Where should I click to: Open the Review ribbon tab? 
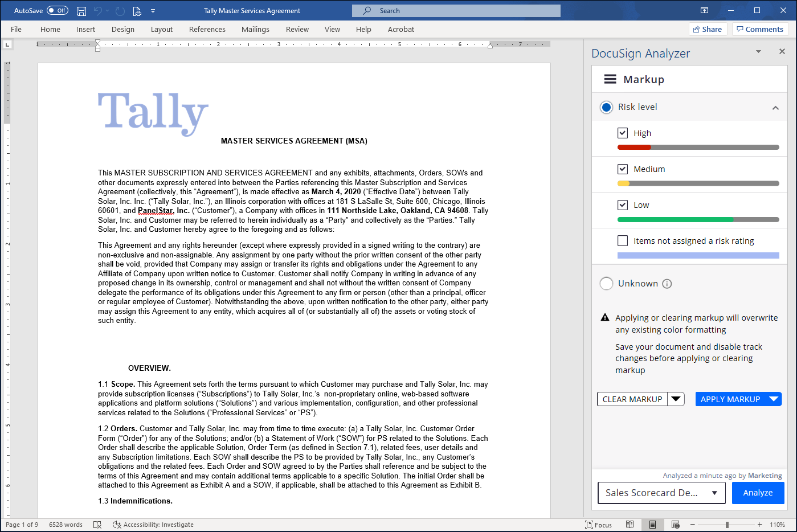[x=297, y=29]
